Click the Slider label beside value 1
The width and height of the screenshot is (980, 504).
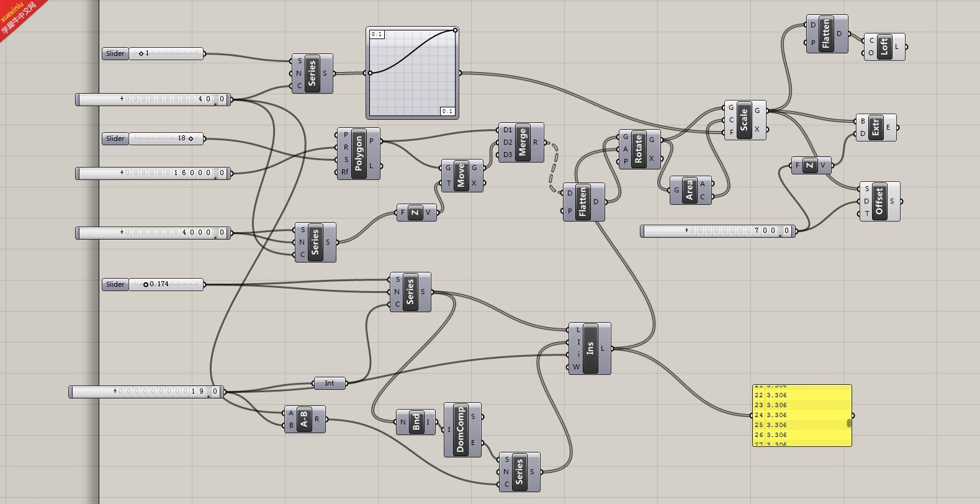coord(115,53)
